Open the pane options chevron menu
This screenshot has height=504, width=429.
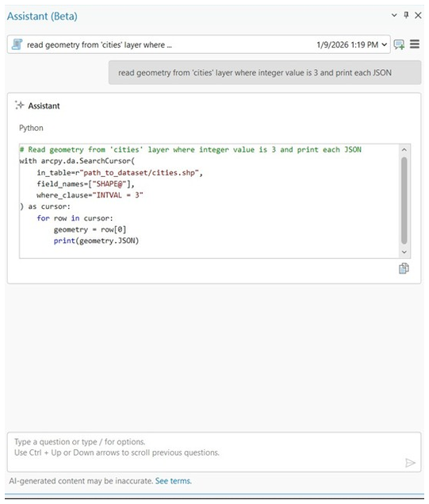394,15
